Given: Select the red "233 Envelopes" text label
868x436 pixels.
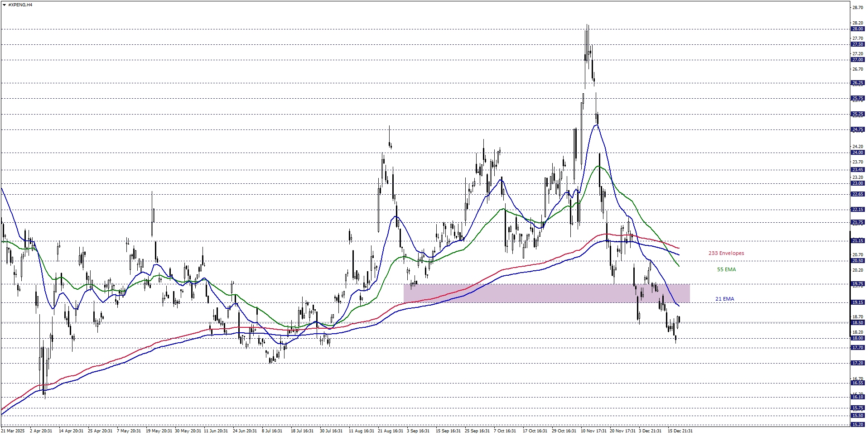Looking at the screenshot, I should pos(726,254).
